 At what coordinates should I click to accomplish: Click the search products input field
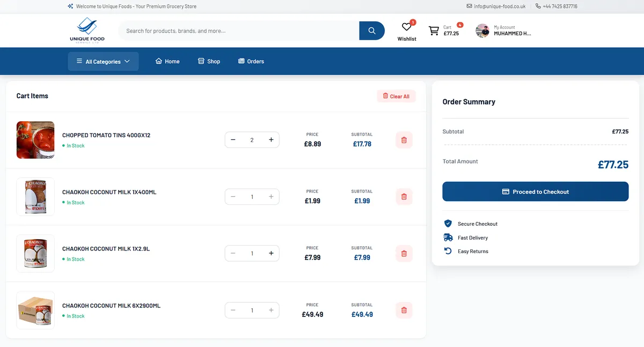point(239,31)
